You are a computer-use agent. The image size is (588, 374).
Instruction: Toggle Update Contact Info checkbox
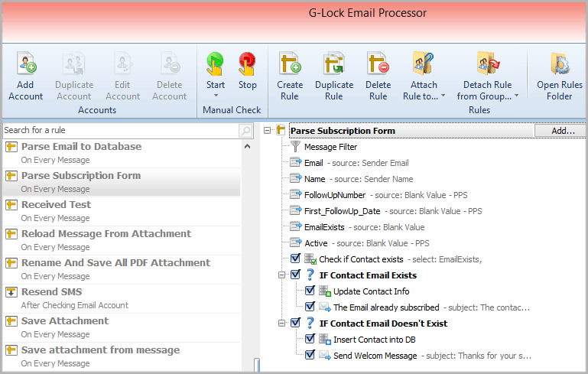pyautogui.click(x=310, y=291)
